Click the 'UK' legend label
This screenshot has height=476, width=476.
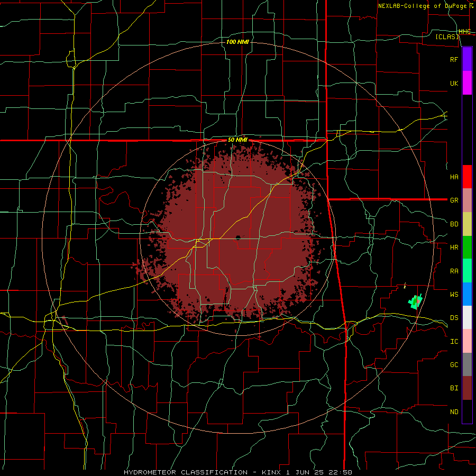tap(454, 83)
